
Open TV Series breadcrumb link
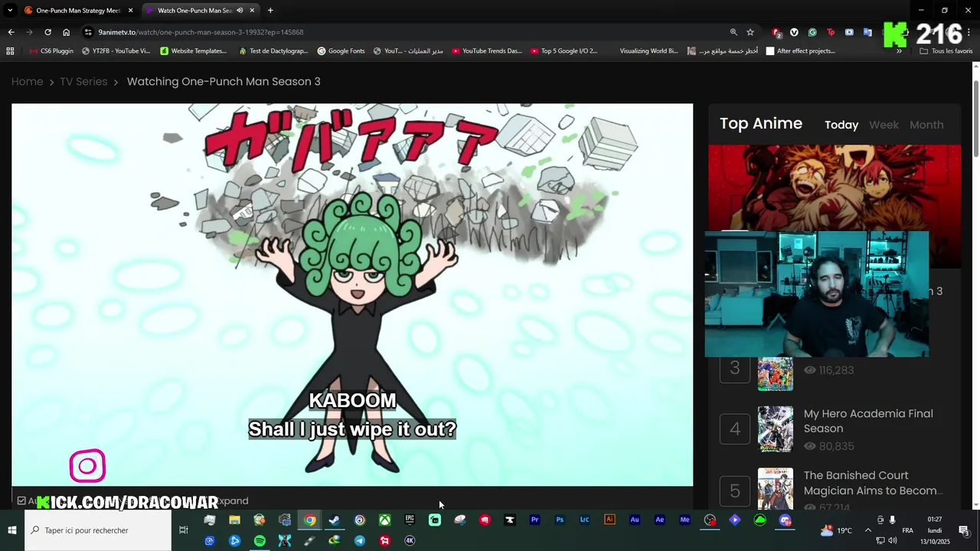coord(83,82)
